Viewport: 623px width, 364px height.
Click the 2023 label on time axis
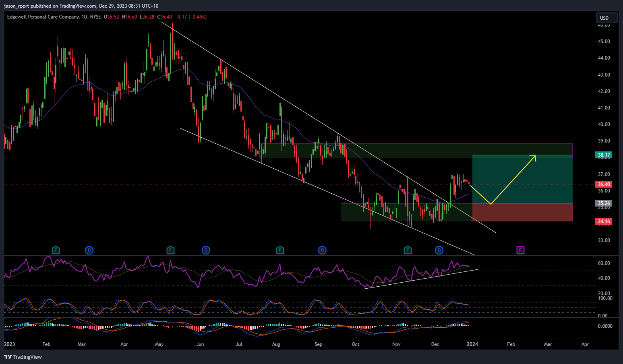pyautogui.click(x=9, y=344)
